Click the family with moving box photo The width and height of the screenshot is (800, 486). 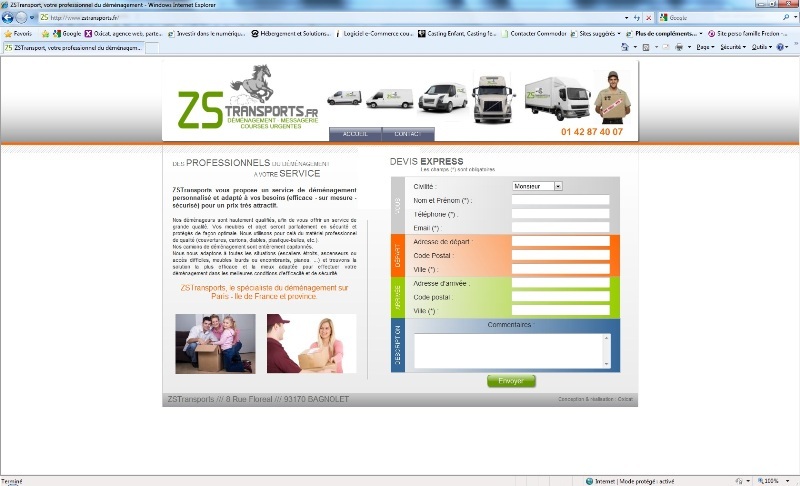pos(215,344)
